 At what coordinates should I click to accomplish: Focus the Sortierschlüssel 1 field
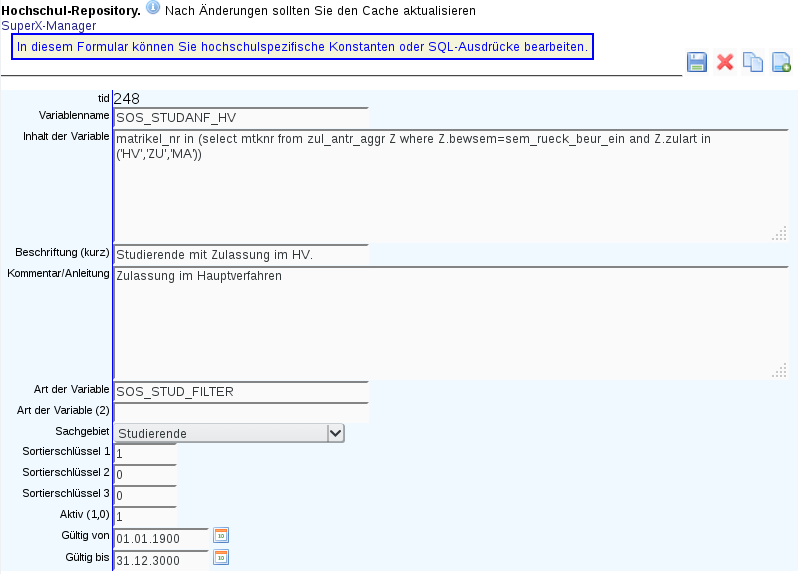(145, 454)
